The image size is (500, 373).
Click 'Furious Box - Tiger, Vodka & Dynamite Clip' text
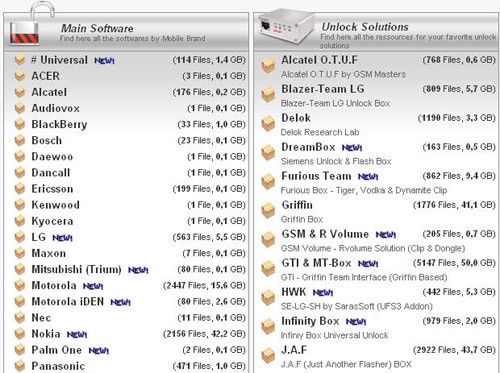(364, 190)
